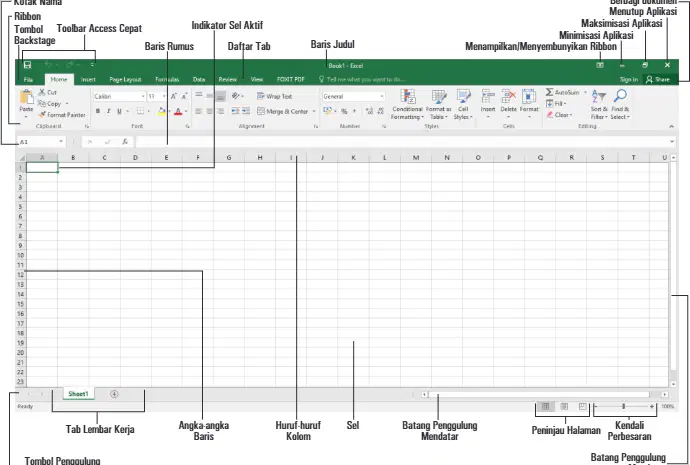Select the Format Painter tool
Screen dimensions: 690x465
(62, 115)
